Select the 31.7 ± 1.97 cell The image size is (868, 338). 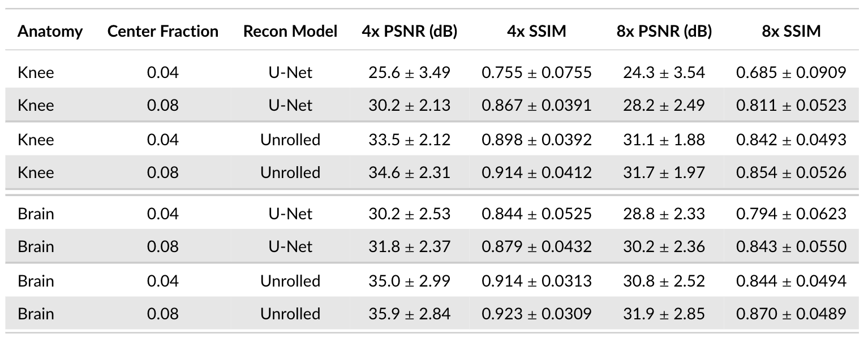point(664,172)
